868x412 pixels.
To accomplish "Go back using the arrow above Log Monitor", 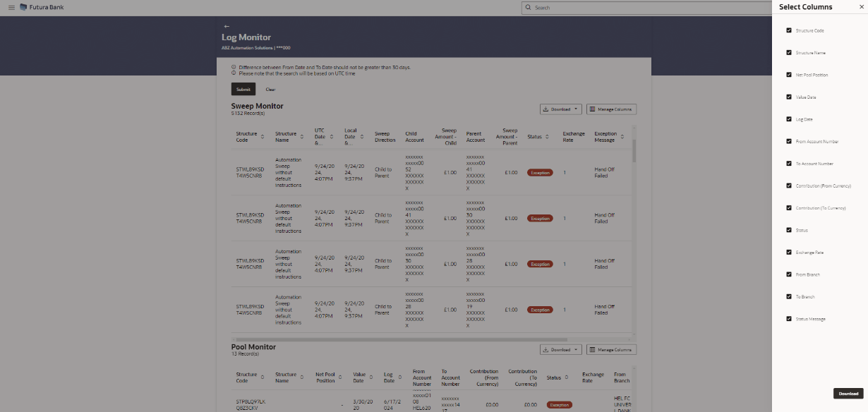I will (227, 26).
